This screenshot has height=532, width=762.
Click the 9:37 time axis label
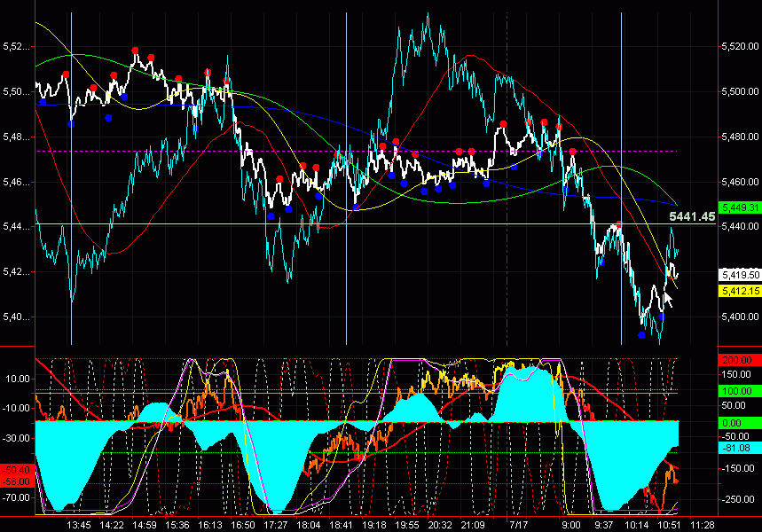(x=604, y=525)
